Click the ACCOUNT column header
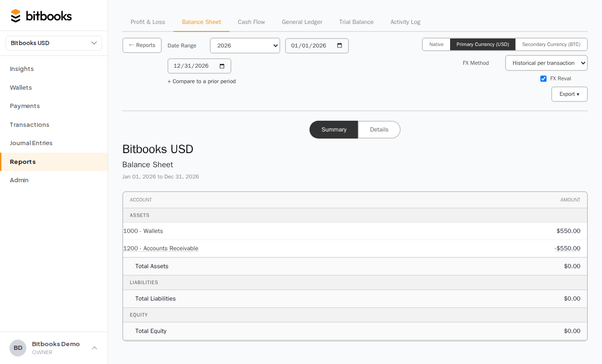Screen dimensions: 602x364 click(141, 200)
